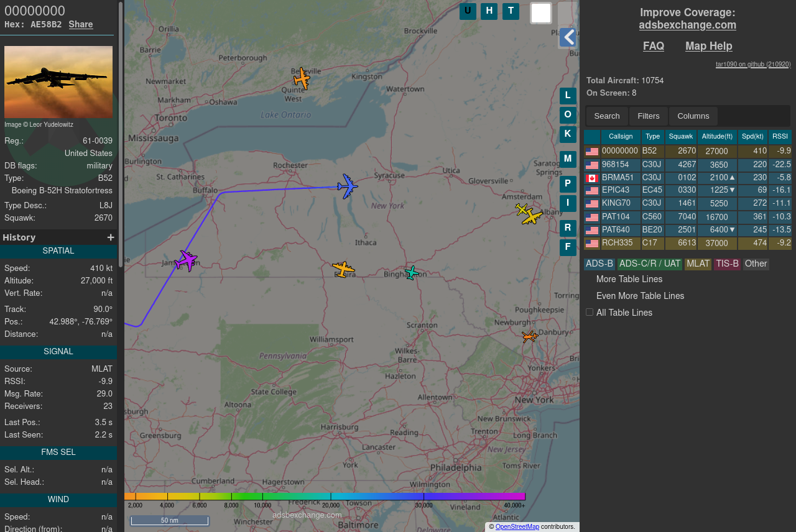
Task: Toggle the U map button
Action: pyautogui.click(x=468, y=11)
